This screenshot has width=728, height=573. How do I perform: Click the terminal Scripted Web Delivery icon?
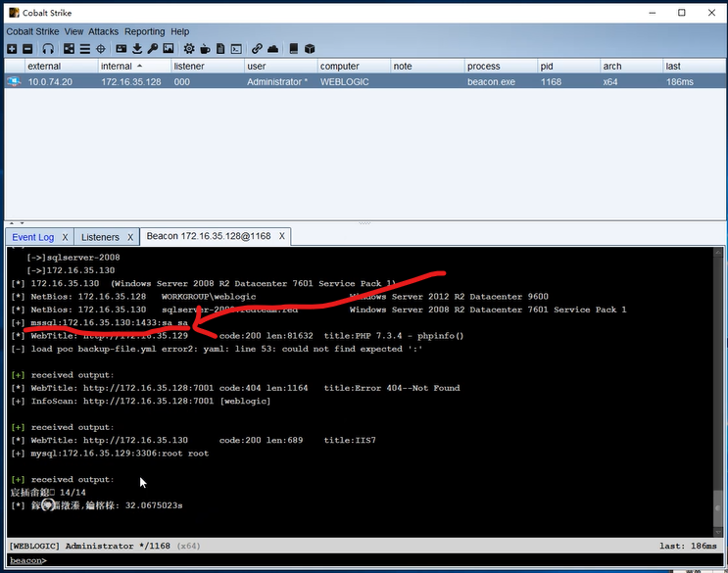[236, 49]
